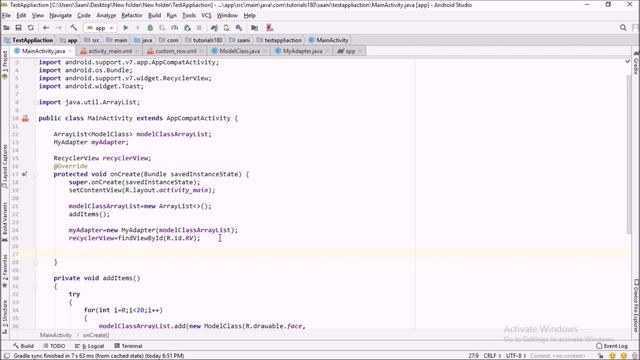Viewport: 640px width, 360px height.
Task: Click the override gutter icon on line 17
Action: (x=25, y=174)
